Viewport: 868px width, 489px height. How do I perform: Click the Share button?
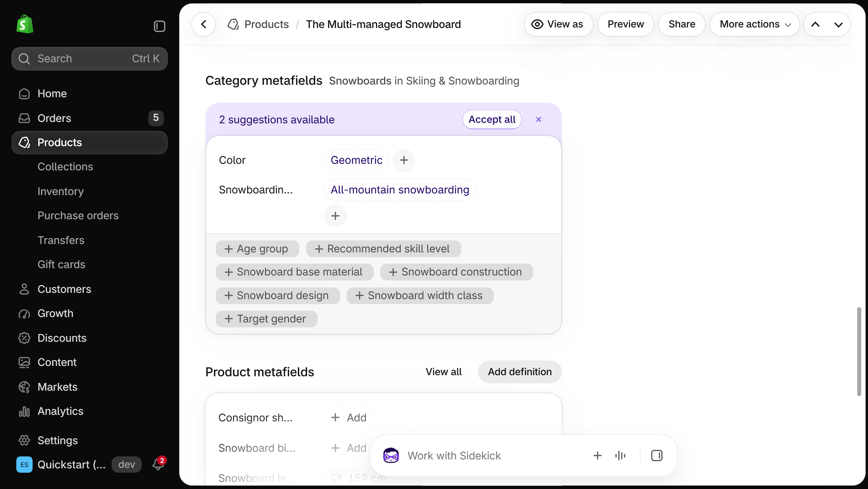pyautogui.click(x=682, y=24)
